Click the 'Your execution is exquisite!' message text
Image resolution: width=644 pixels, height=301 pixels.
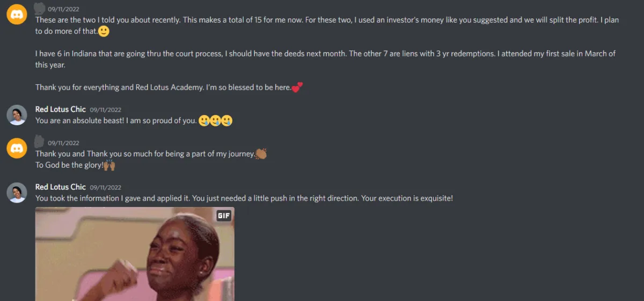[x=407, y=198]
